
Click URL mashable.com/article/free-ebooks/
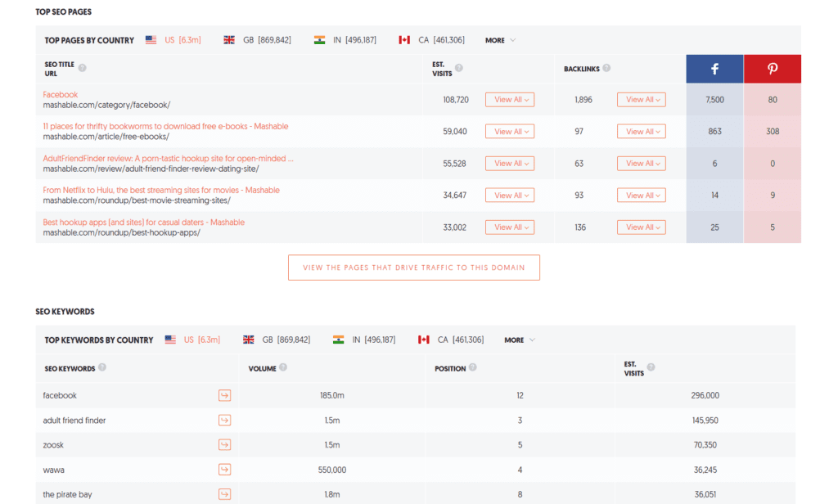[106, 137]
